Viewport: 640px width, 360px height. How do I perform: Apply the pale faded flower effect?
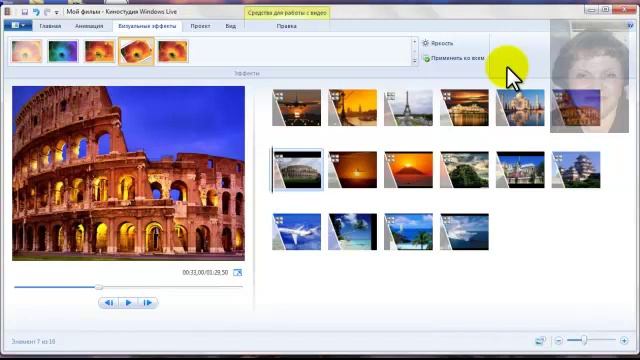point(27,51)
